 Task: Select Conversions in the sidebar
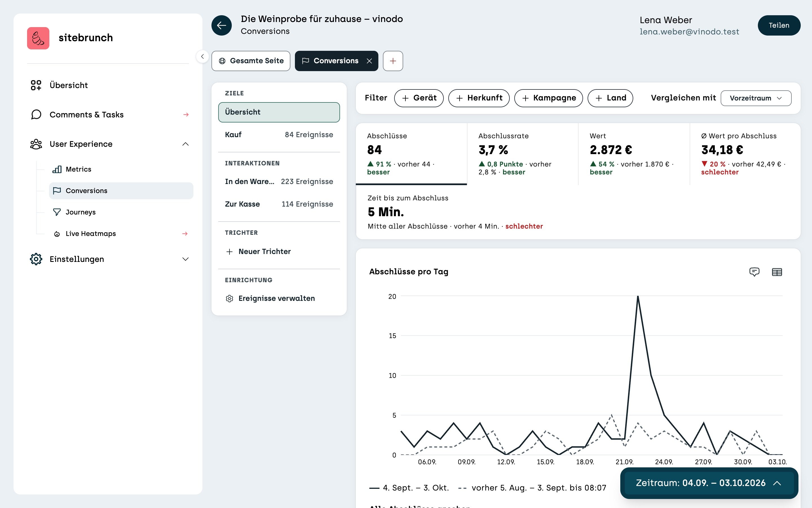(x=121, y=190)
